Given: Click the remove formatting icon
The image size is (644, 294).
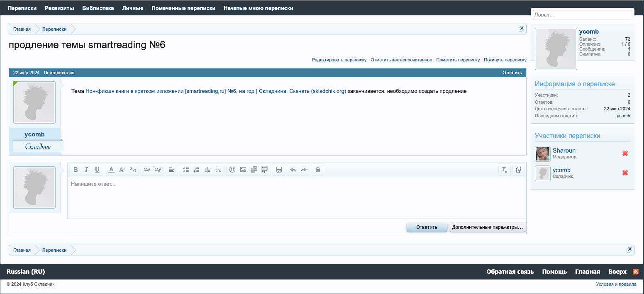Looking at the screenshot, I should 505,170.
